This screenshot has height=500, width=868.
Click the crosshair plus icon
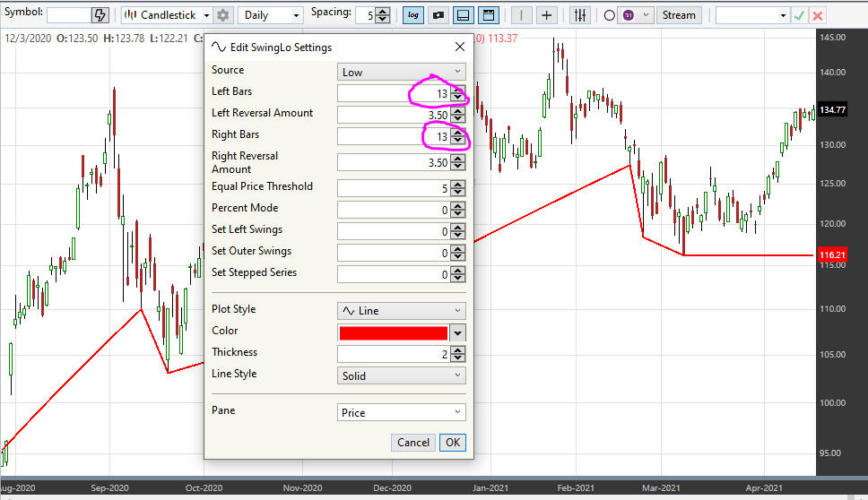point(546,15)
